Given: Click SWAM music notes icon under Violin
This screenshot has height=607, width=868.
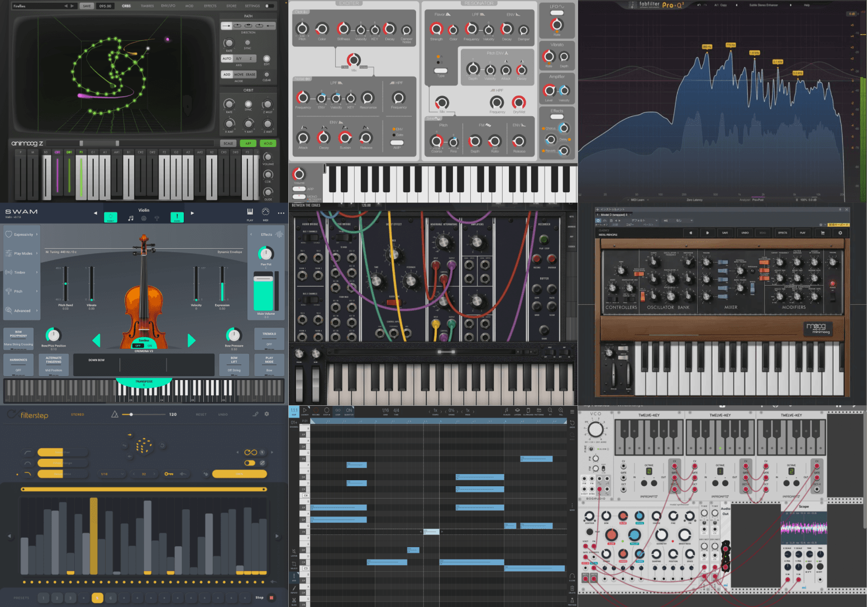Looking at the screenshot, I should 131,218.
